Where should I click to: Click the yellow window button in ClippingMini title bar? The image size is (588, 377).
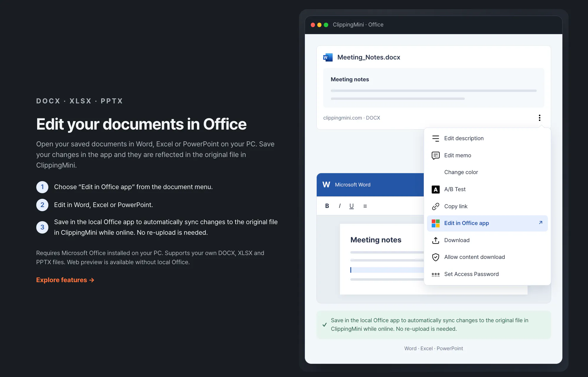[x=319, y=25]
